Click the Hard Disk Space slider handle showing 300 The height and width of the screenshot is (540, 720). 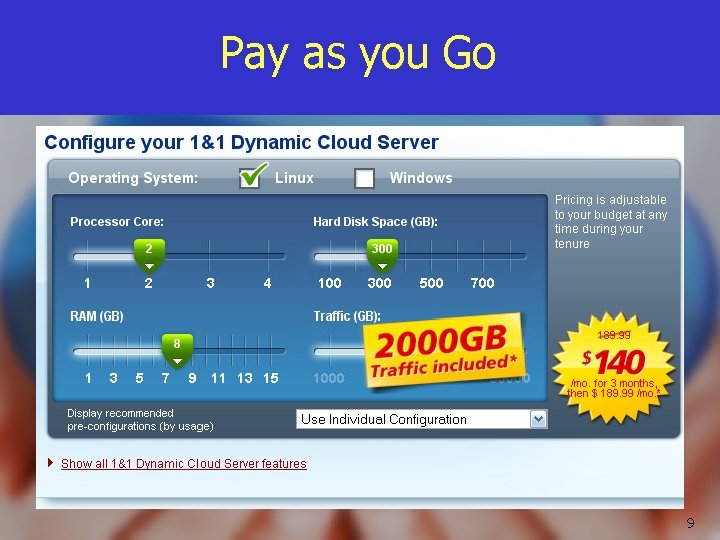click(x=382, y=255)
